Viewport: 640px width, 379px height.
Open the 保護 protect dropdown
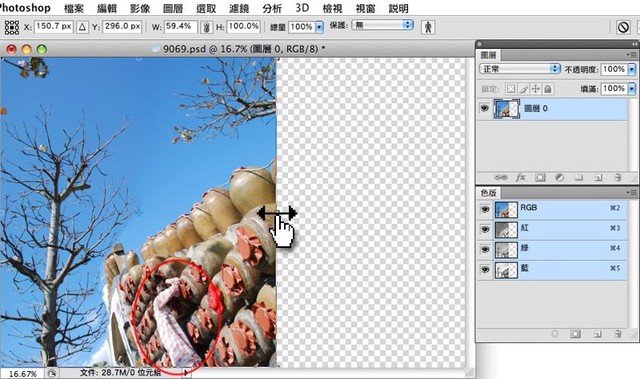(382, 25)
